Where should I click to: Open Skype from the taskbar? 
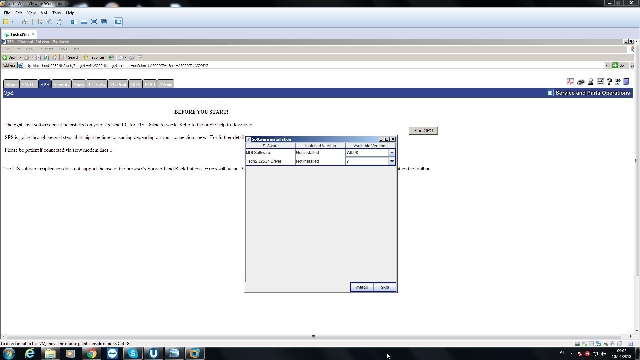click(x=133, y=353)
